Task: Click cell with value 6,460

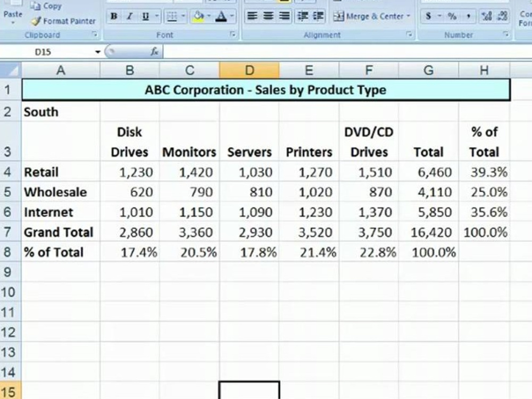Action: [428, 172]
